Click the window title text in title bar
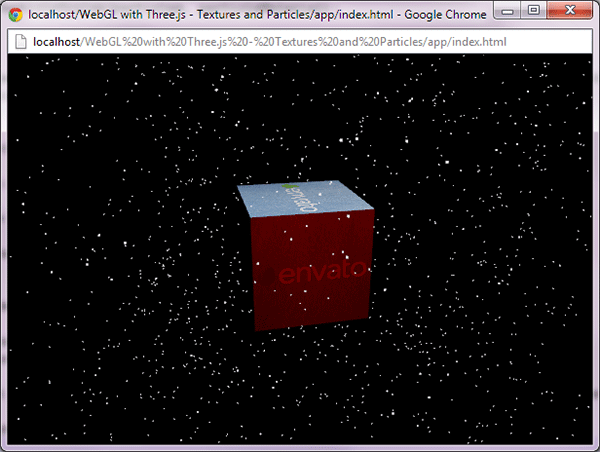This screenshot has height=452, width=600. [257, 15]
